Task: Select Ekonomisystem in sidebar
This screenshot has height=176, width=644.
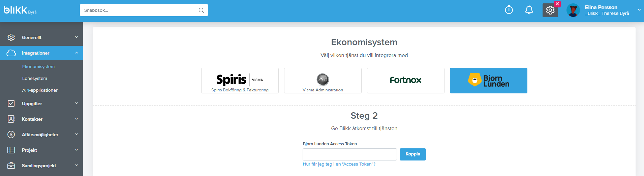Action: [38, 67]
